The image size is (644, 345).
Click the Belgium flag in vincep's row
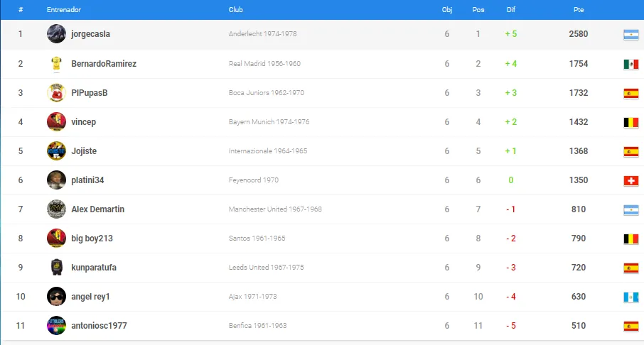coord(631,122)
